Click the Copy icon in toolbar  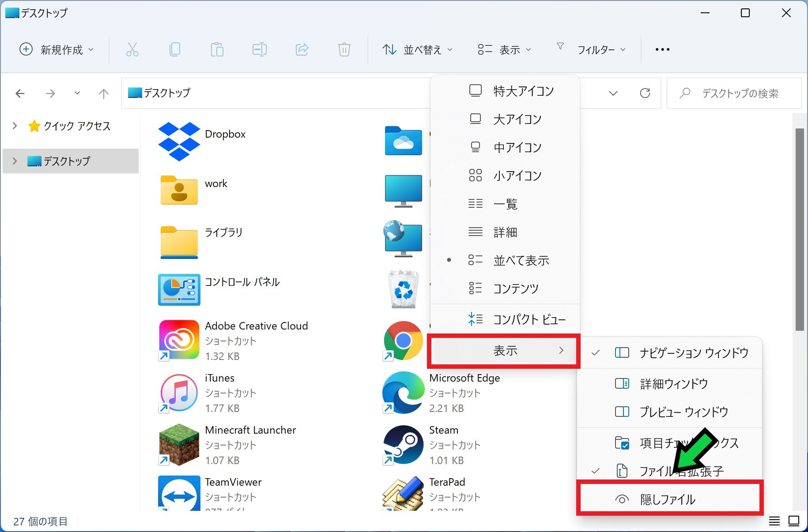(x=175, y=49)
